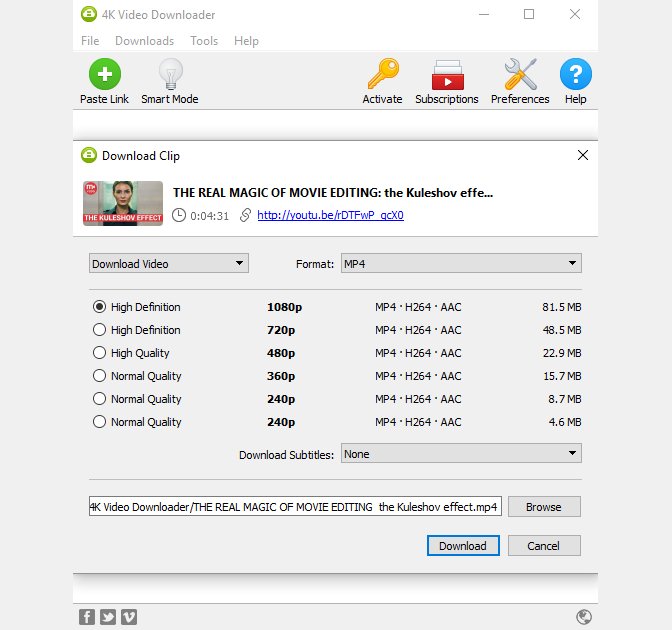Click the 480p resolution label
This screenshot has height=630, width=672.
click(281, 353)
